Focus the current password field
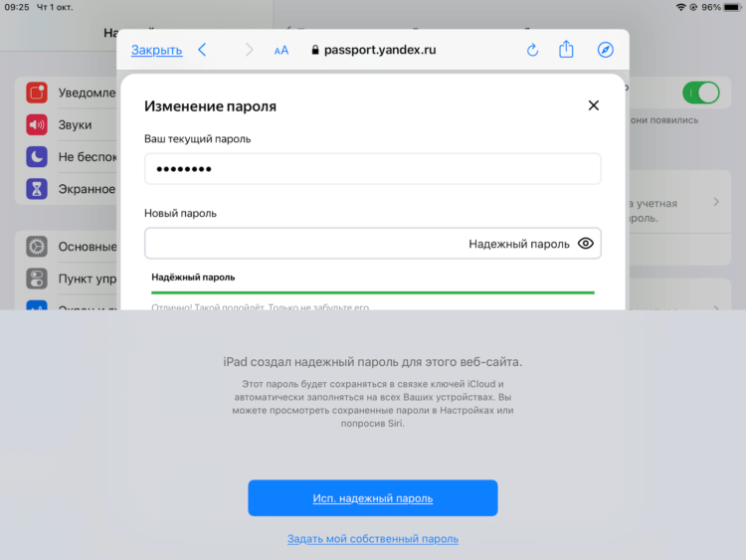The height and width of the screenshot is (560, 746). click(x=373, y=169)
